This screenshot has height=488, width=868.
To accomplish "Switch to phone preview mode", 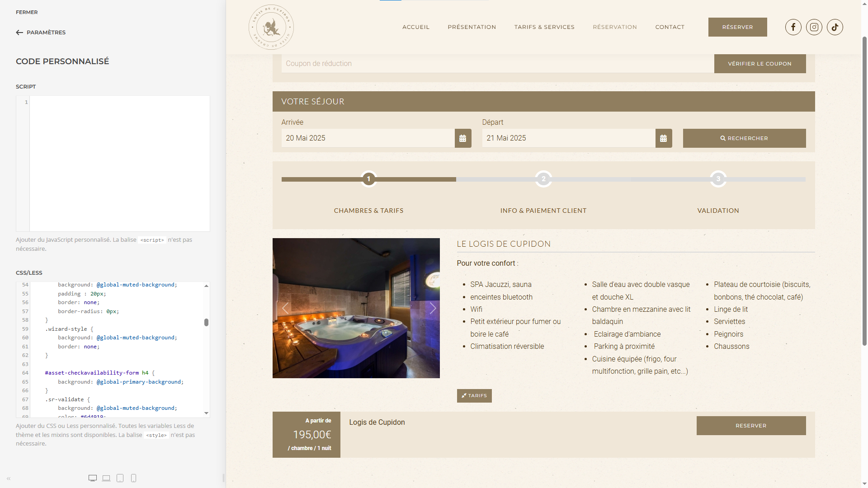I will (133, 478).
